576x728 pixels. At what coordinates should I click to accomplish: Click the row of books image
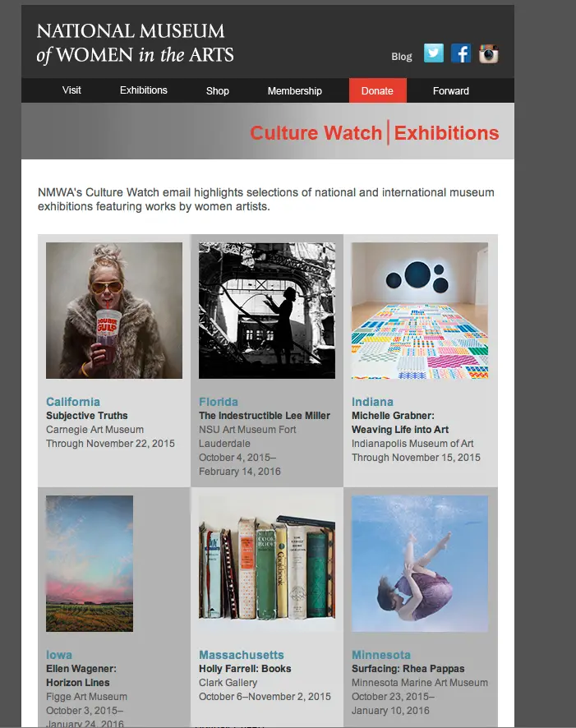(267, 564)
